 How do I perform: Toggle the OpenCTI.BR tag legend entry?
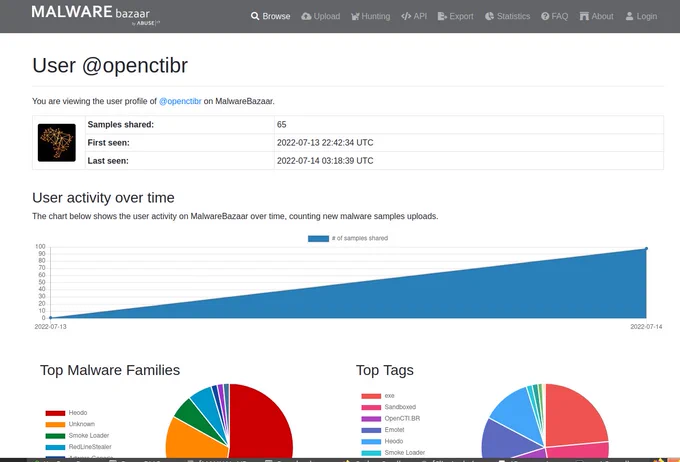tap(391, 418)
